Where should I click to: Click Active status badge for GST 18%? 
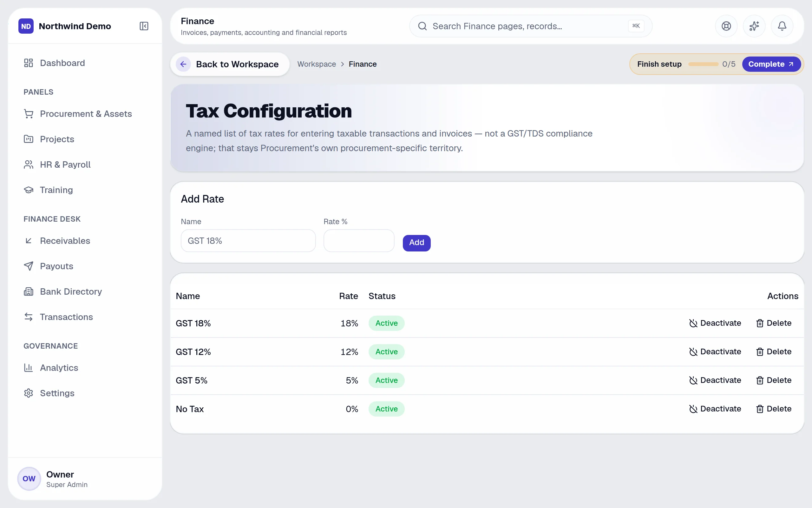(386, 323)
